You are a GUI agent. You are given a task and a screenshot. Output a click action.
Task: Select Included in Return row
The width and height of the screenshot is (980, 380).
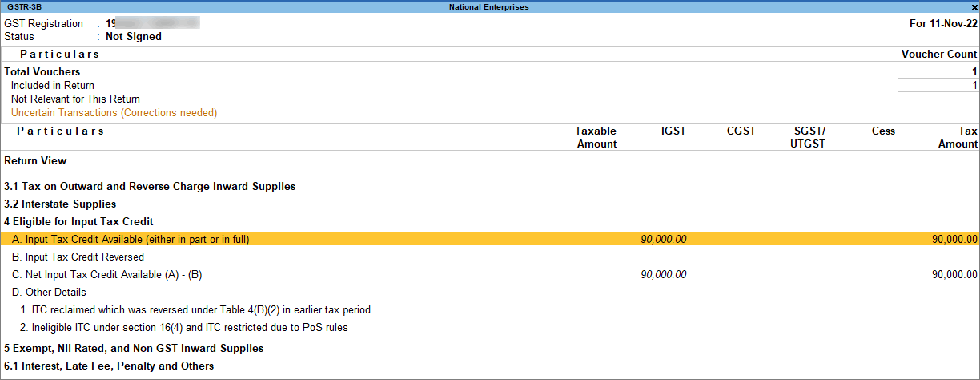[490, 86]
